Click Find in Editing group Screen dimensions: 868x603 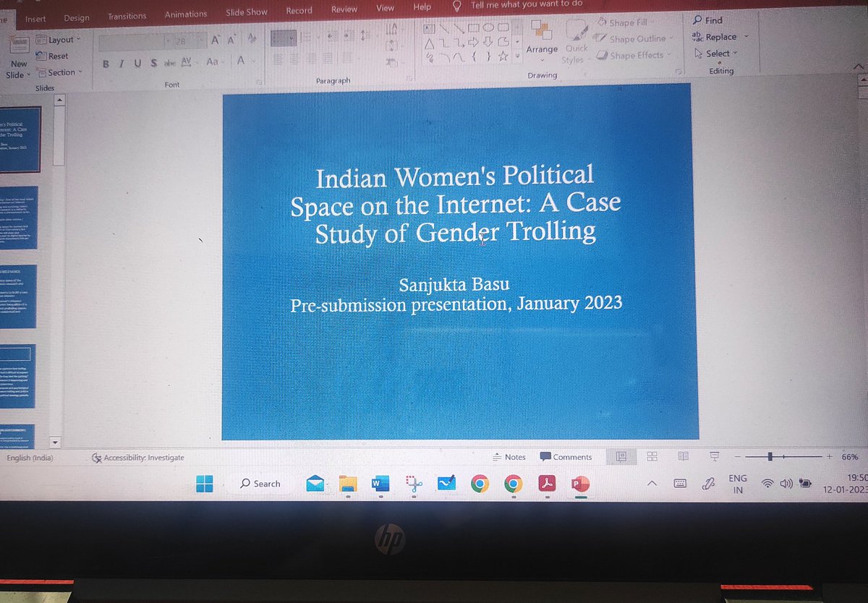pyautogui.click(x=707, y=20)
